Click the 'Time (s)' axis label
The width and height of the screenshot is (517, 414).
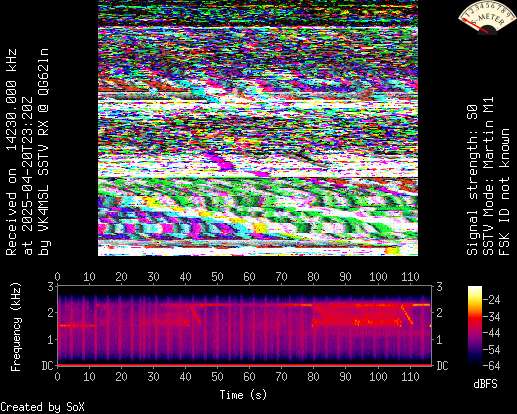[x=243, y=395]
